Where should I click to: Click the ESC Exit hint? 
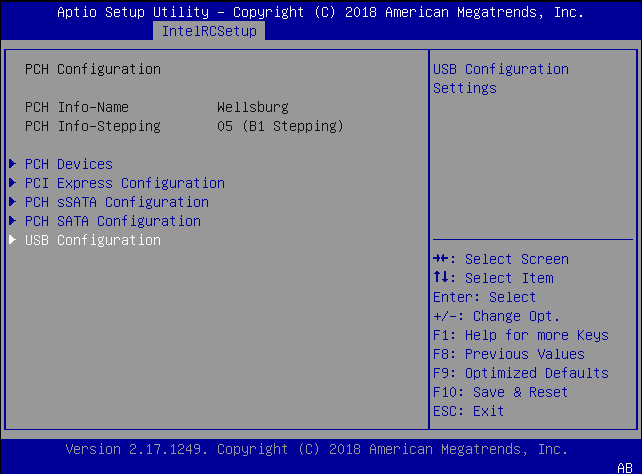468,411
